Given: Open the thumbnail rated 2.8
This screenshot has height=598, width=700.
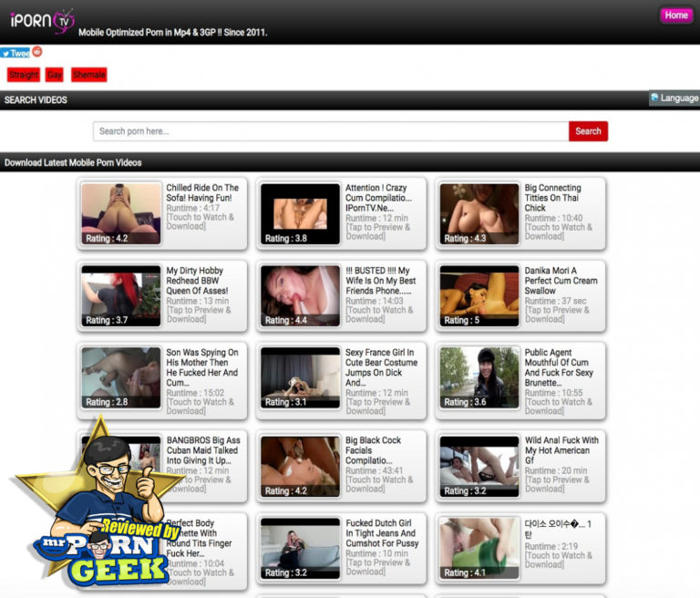Looking at the screenshot, I should 120,378.
